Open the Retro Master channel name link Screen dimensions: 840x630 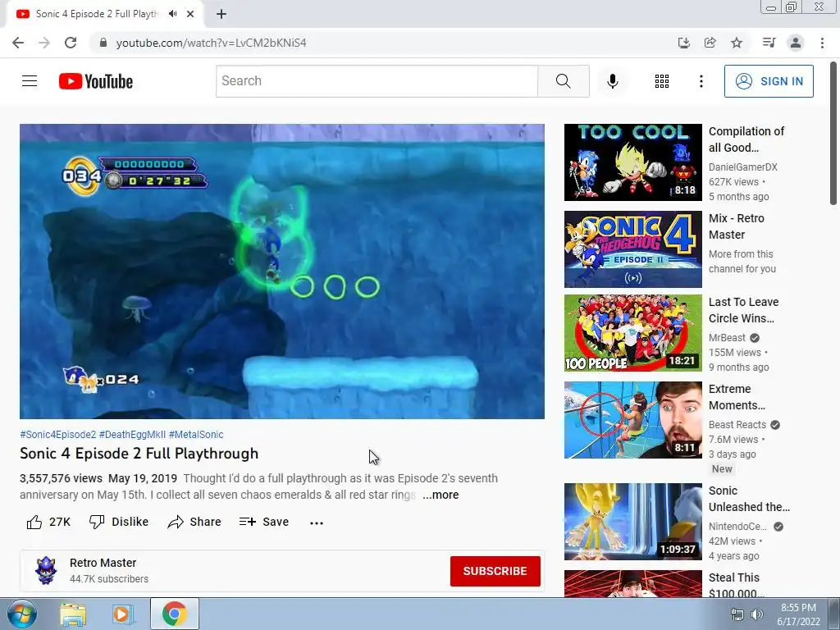tap(103, 563)
